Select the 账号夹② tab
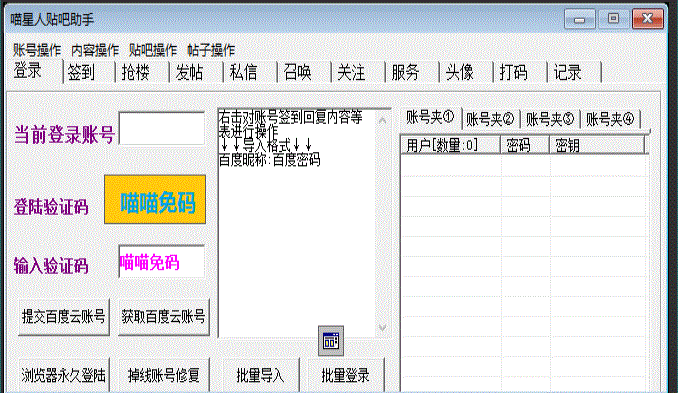The height and width of the screenshot is (393, 678). pos(491,119)
